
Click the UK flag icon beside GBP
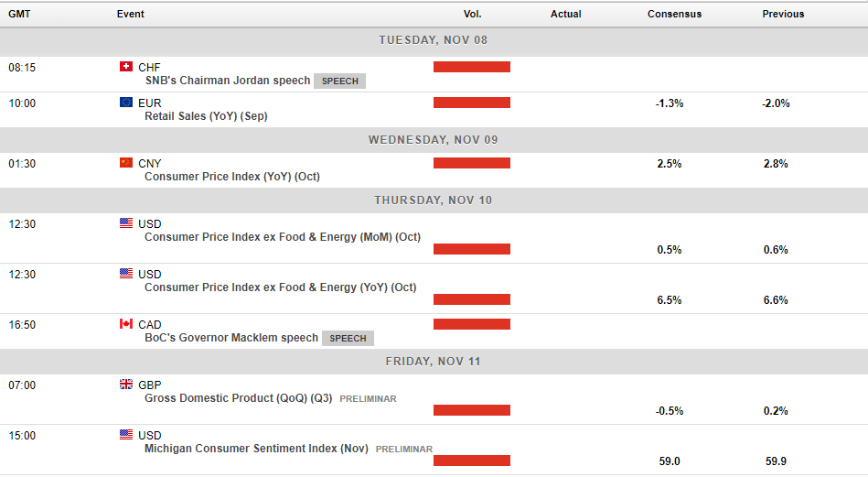pyautogui.click(x=126, y=385)
